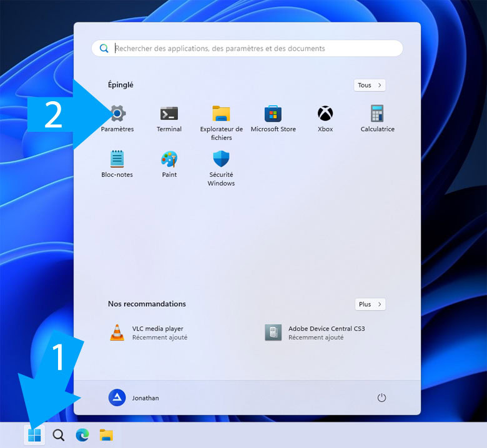Viewport: 487px width, 448px height.
Task: Click the magnifier icon in search box
Action: (x=104, y=48)
